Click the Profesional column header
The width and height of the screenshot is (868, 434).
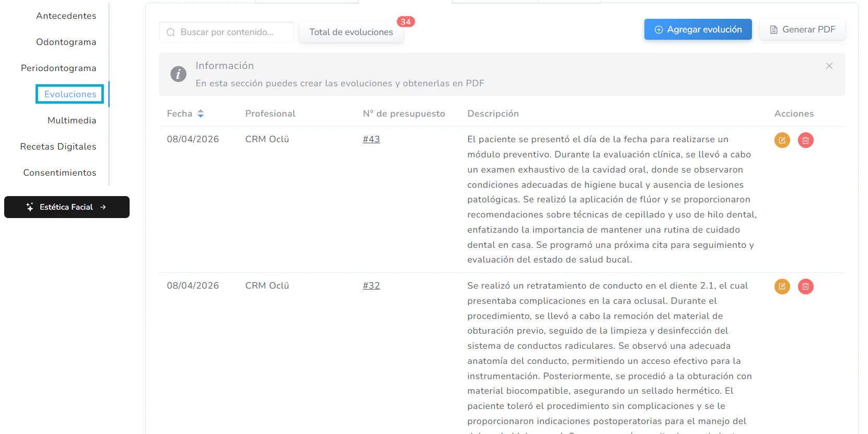270,113
